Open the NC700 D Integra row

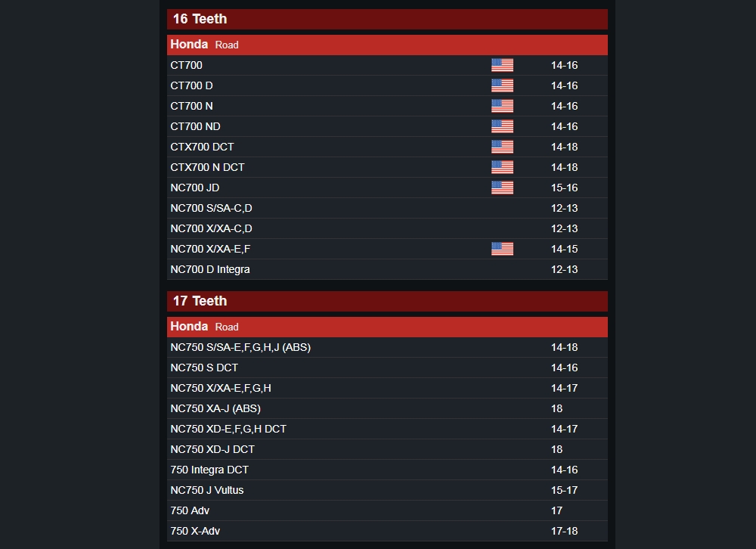coord(387,269)
